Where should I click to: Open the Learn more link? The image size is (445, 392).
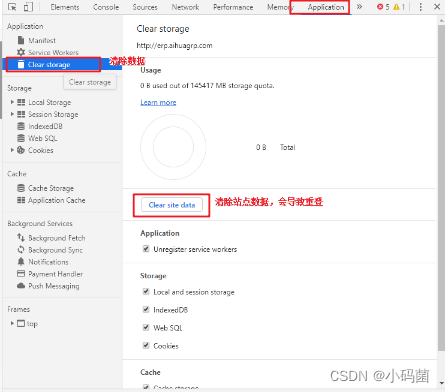158,102
